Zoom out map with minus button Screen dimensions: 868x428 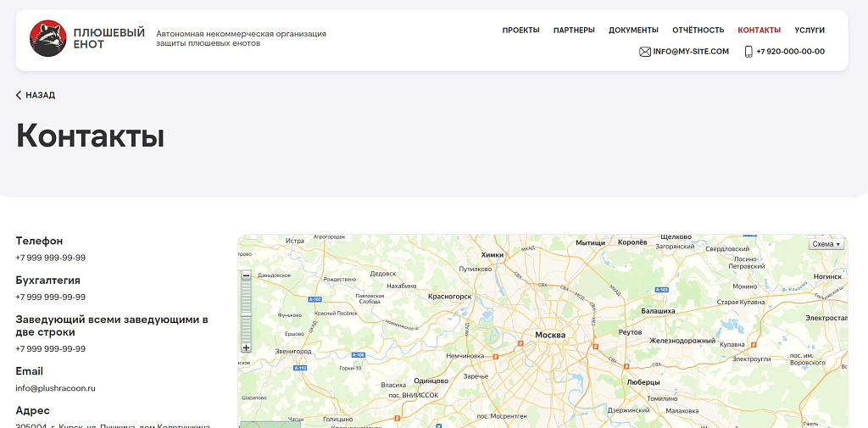[247, 275]
